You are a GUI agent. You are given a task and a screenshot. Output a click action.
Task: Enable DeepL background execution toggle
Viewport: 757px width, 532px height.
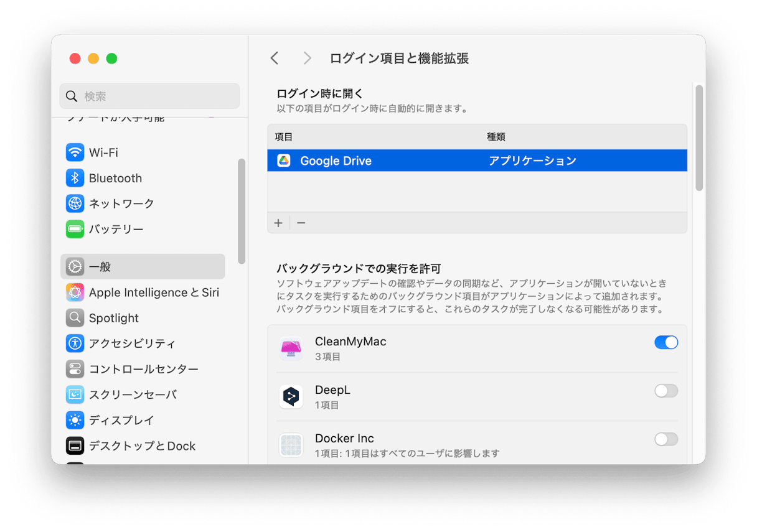[665, 391]
